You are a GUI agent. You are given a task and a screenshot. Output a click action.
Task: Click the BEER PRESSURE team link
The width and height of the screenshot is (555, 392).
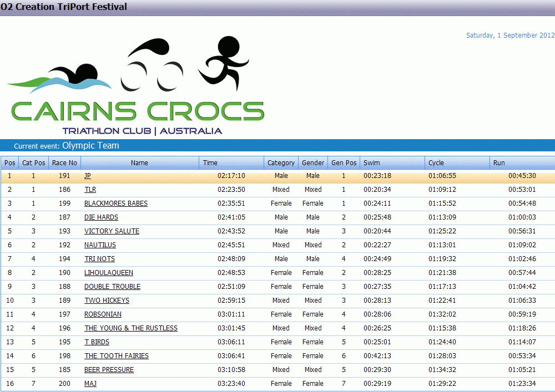[x=109, y=370]
